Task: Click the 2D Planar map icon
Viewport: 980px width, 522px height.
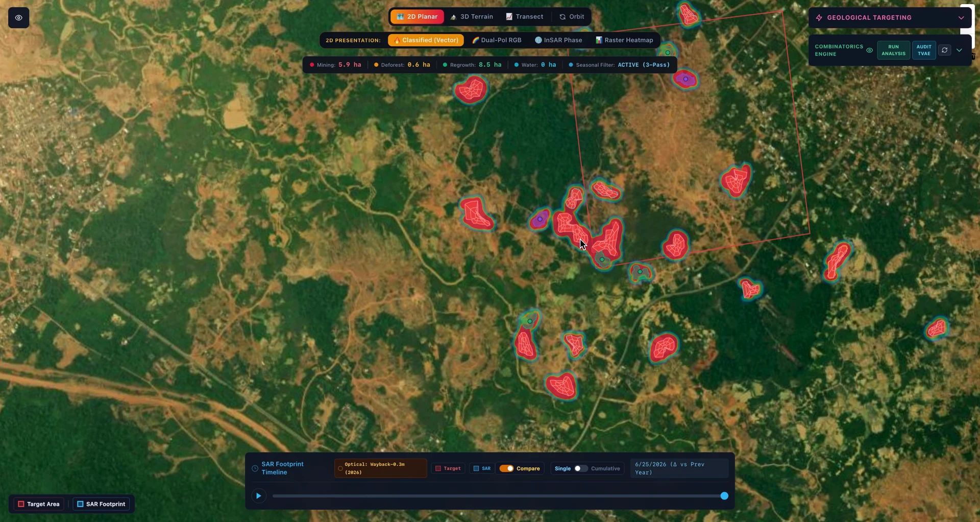Action: tap(400, 17)
